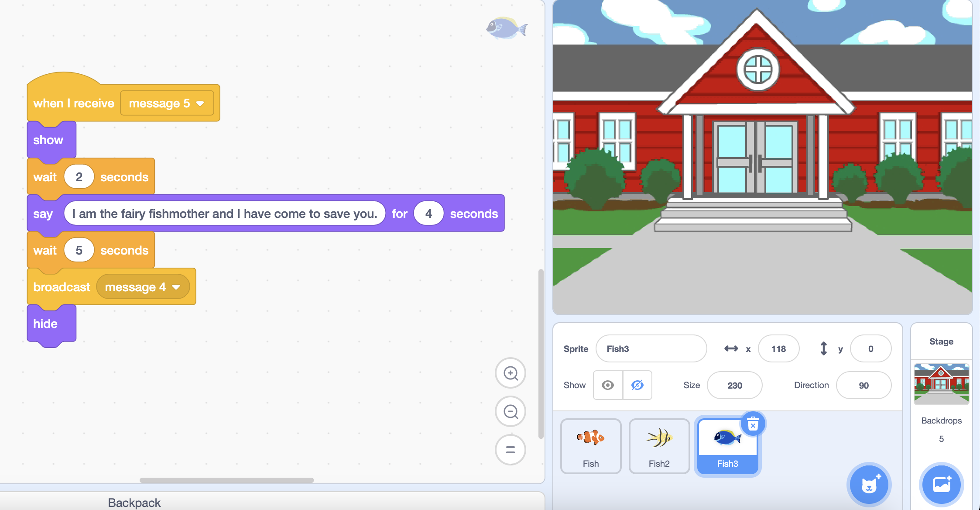Show sprite using the eye button
This screenshot has width=980, height=510.
(608, 385)
